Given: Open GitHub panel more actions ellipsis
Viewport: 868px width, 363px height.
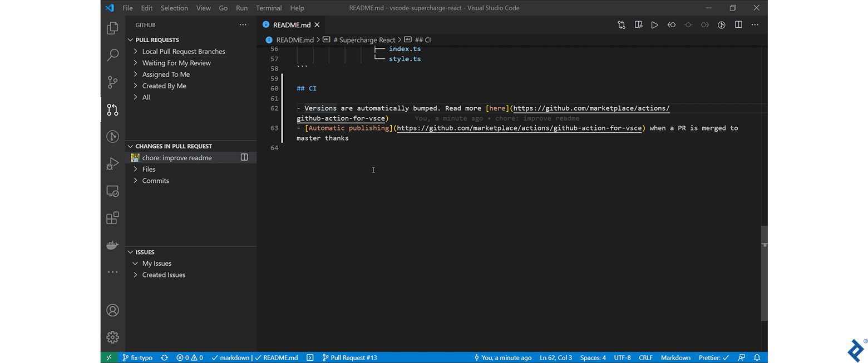Looking at the screenshot, I should coord(243,25).
